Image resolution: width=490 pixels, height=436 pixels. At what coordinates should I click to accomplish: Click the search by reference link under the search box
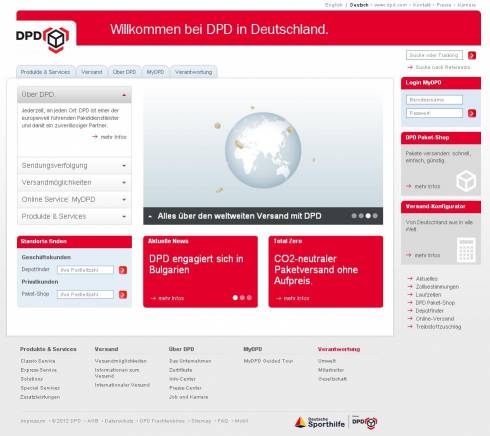pyautogui.click(x=439, y=67)
